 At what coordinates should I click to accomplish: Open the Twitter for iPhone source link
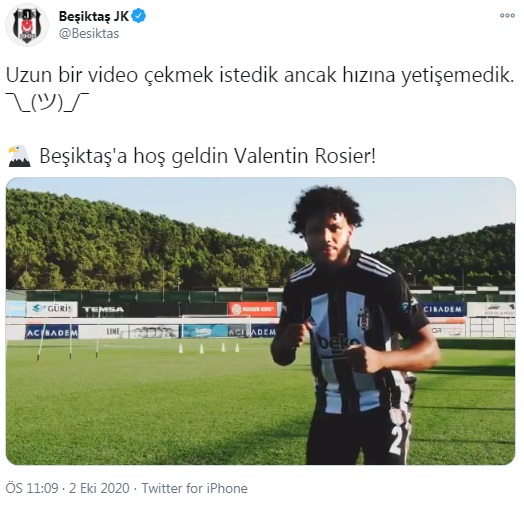point(194,488)
